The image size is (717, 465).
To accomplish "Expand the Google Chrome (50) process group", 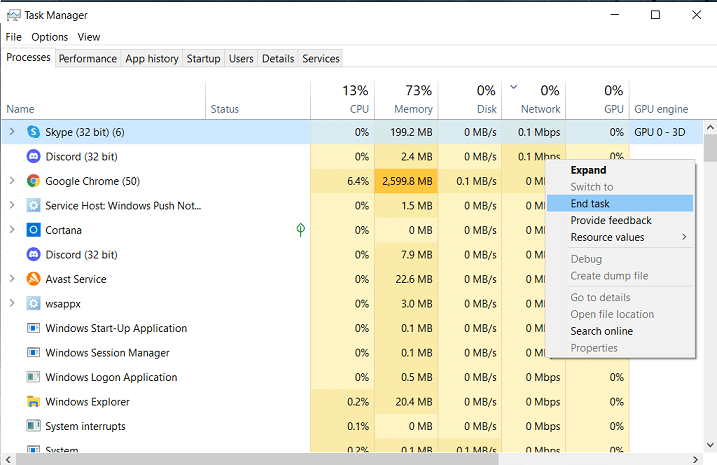I will (12, 181).
